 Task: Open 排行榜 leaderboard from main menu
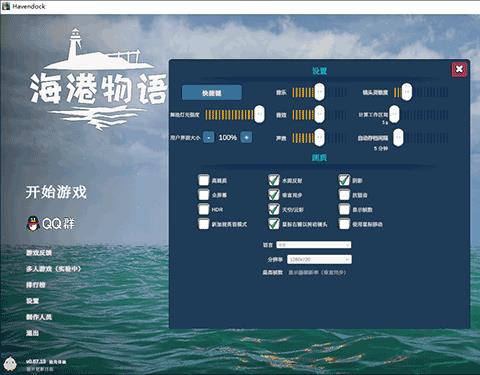coord(36,285)
